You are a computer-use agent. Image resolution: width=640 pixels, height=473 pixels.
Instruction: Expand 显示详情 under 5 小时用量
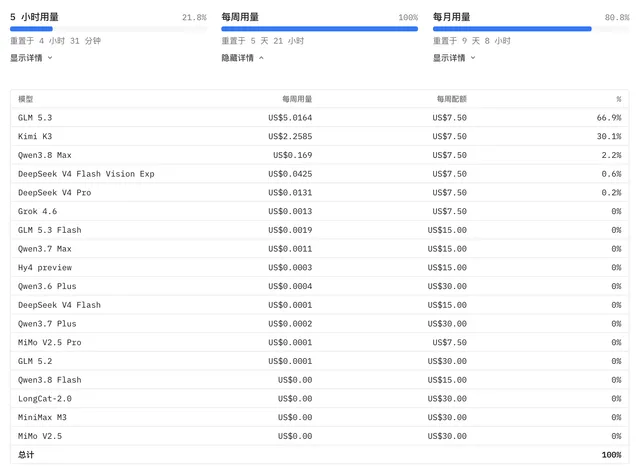tap(31, 58)
